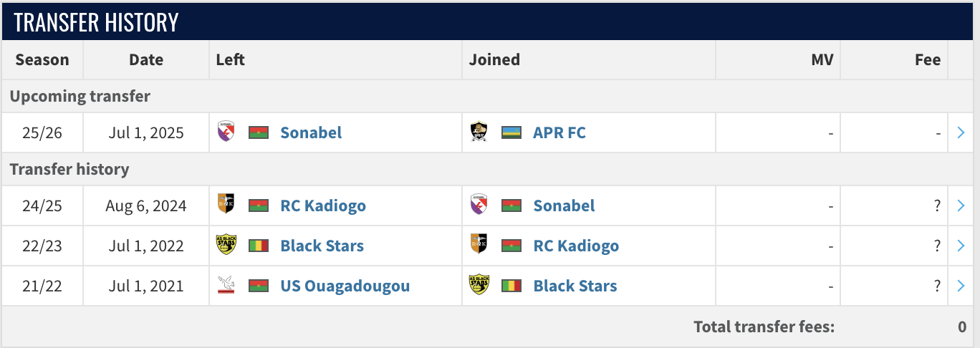The width and height of the screenshot is (980, 348).
Task: Click the Rwanda flag beside APR FC
Action: point(511,132)
